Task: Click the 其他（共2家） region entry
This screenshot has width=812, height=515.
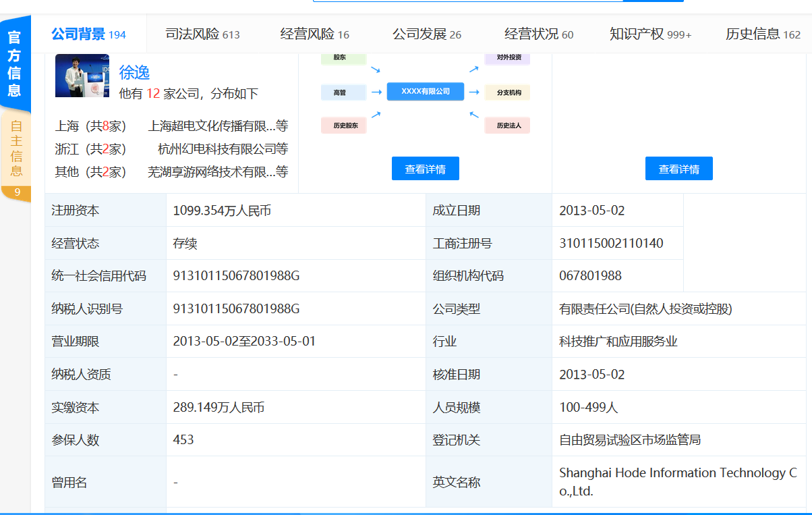Action: click(90, 171)
